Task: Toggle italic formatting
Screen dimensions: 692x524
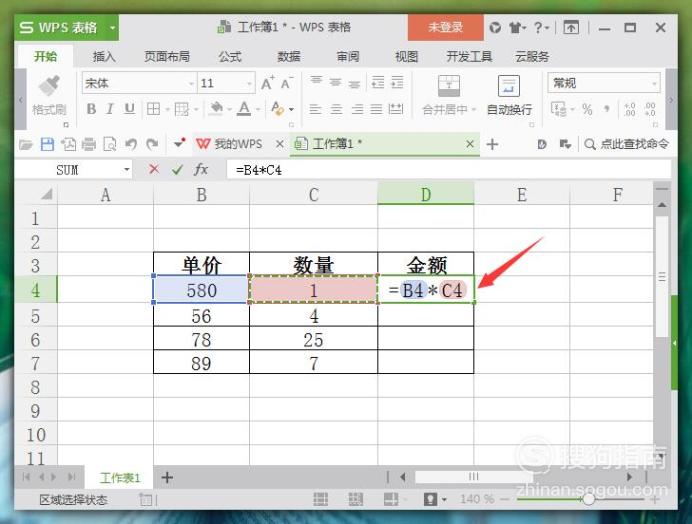Action: [110, 109]
